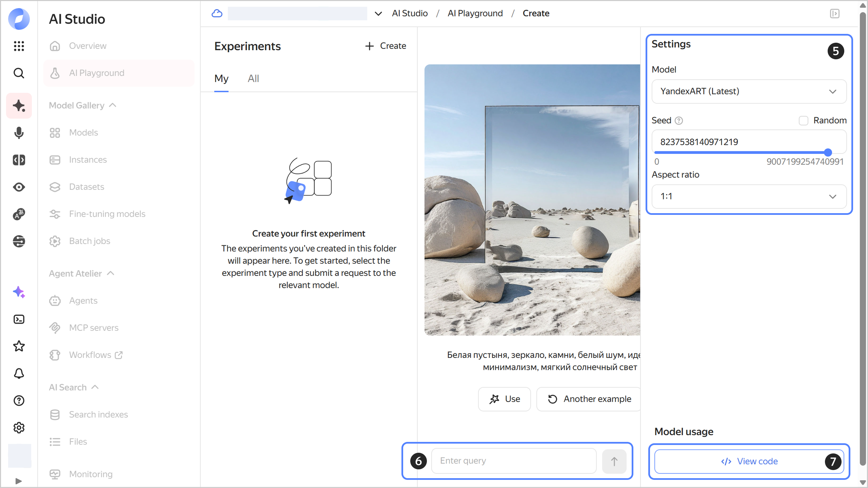
Task: Click the favorites star icon
Action: click(x=19, y=346)
